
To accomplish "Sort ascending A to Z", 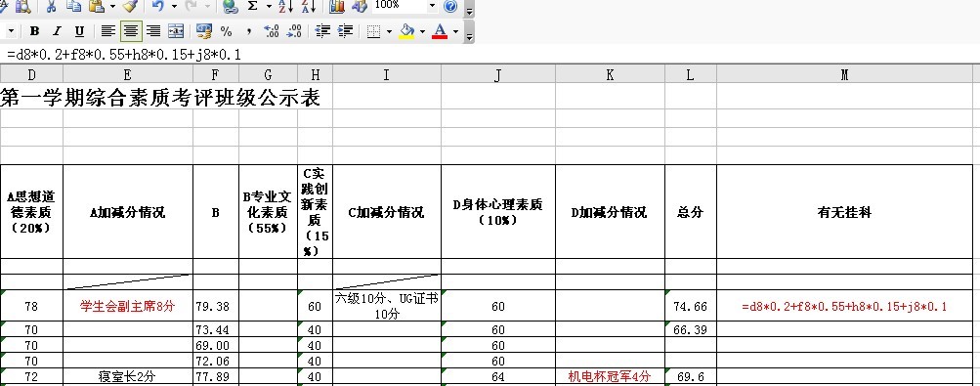I will tap(285, 6).
